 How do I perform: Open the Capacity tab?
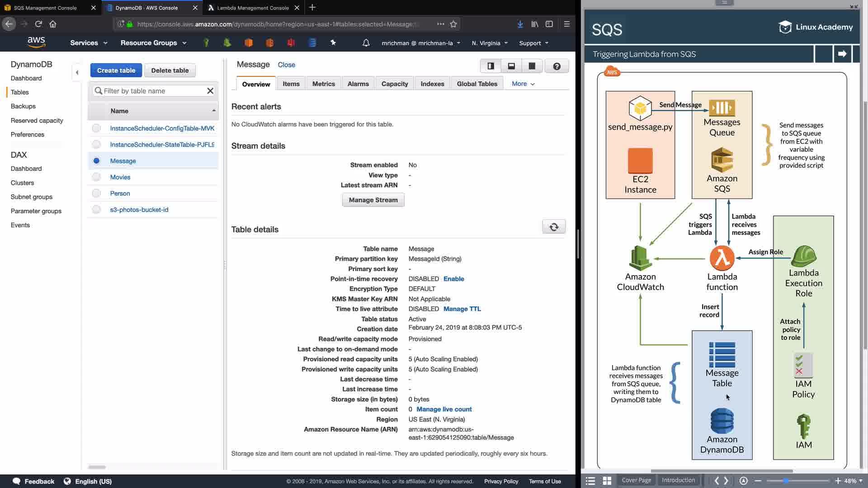tap(394, 84)
